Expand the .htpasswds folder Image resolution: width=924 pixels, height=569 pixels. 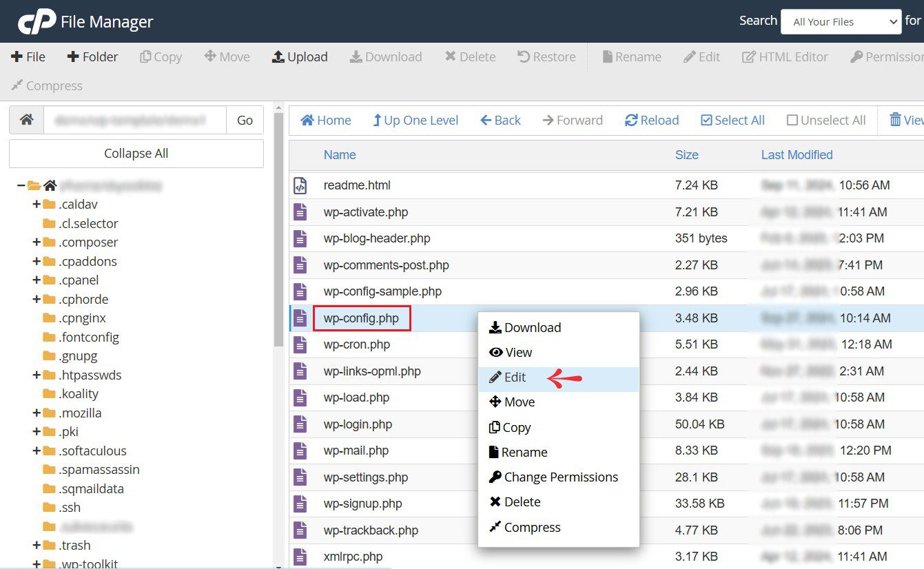tap(37, 375)
